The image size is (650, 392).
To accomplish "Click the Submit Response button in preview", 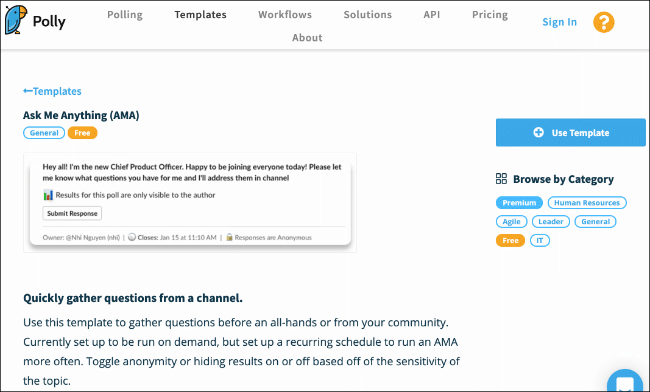I will [x=72, y=213].
